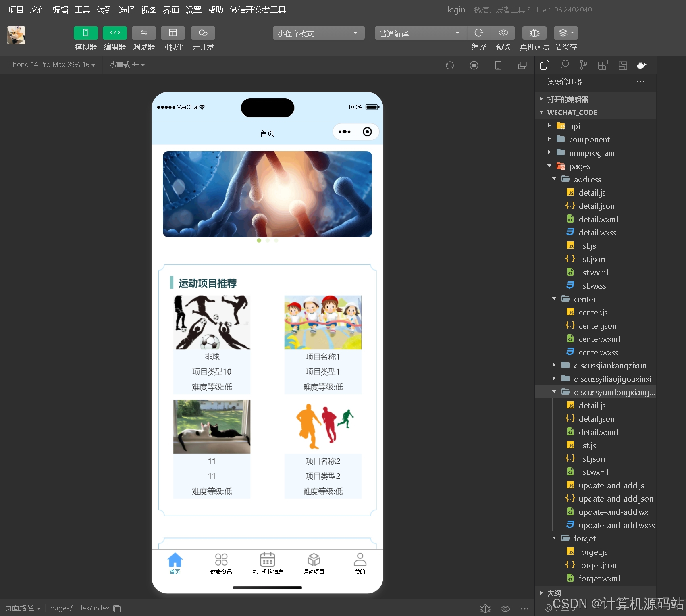Screen dimensions: 686x616
Task: Open the explorer files icon
Action: pyautogui.click(x=545, y=65)
